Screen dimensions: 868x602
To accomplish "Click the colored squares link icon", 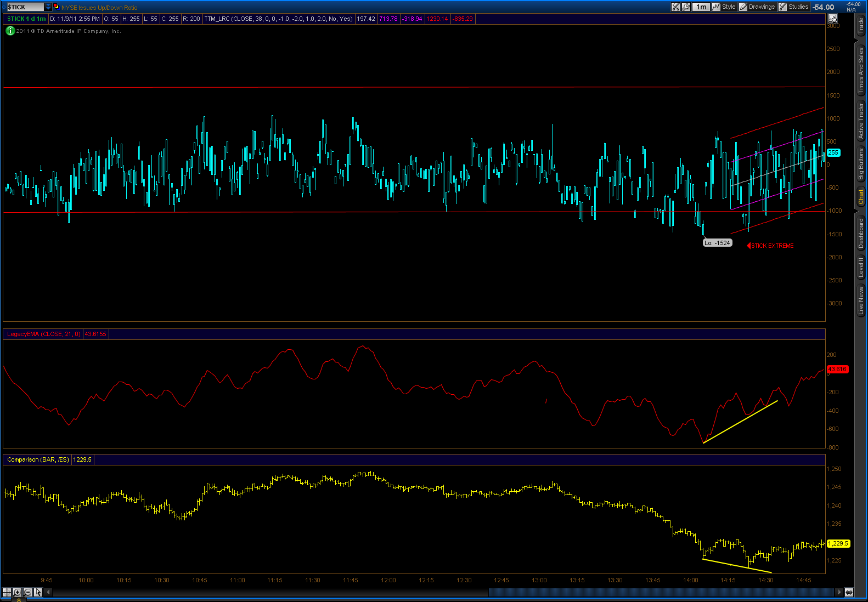I will point(57,7).
